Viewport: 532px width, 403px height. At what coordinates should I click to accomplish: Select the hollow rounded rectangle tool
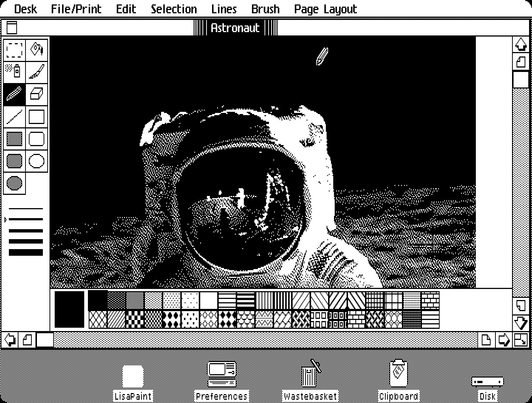tap(37, 139)
